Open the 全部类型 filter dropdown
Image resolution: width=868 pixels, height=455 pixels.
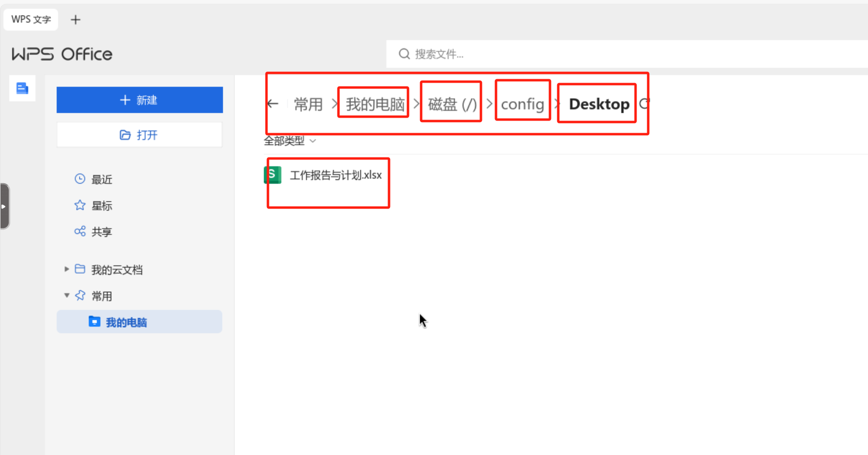pos(290,141)
